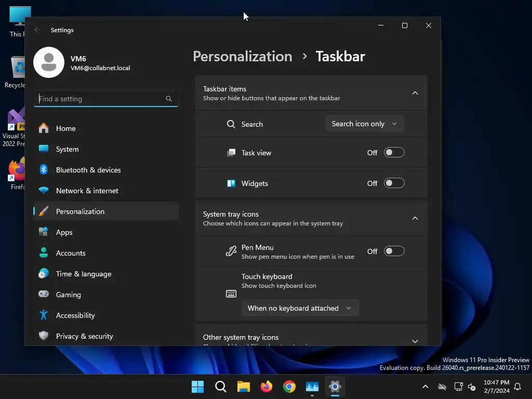Click the Search magnifier icon in Taskbar items

coord(231,124)
